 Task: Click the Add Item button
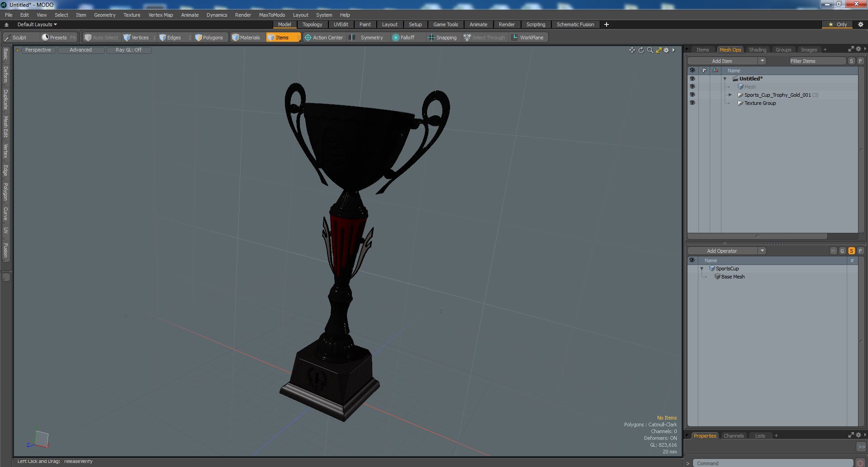point(722,61)
